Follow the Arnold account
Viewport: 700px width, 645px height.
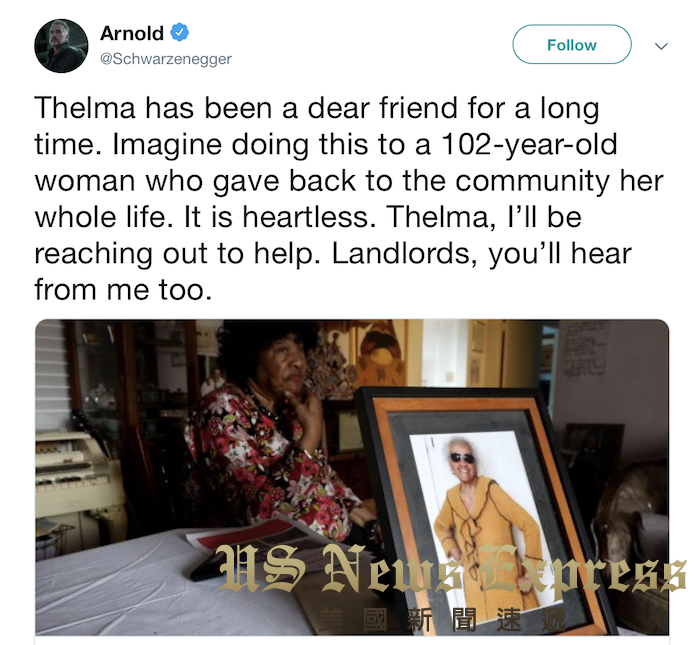[x=572, y=45]
